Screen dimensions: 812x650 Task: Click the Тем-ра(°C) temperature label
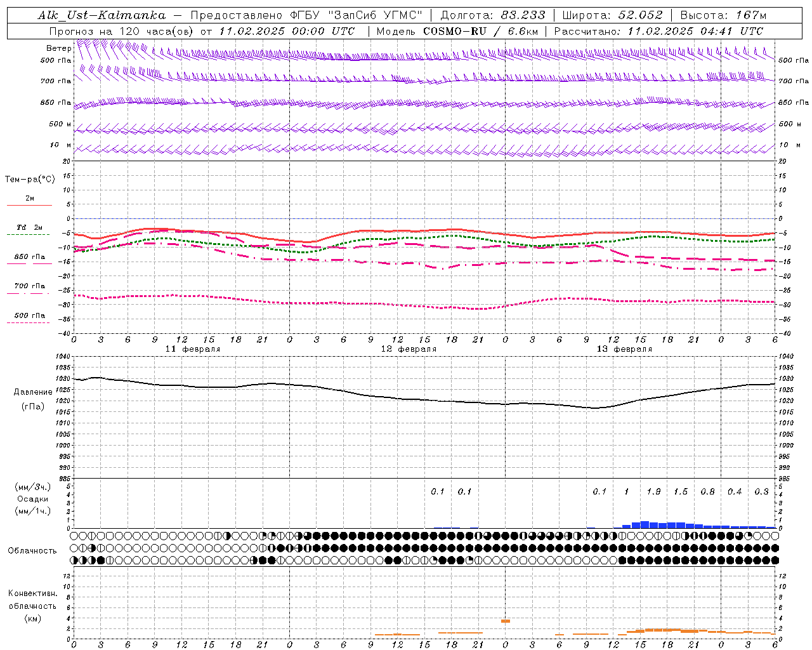point(30,179)
